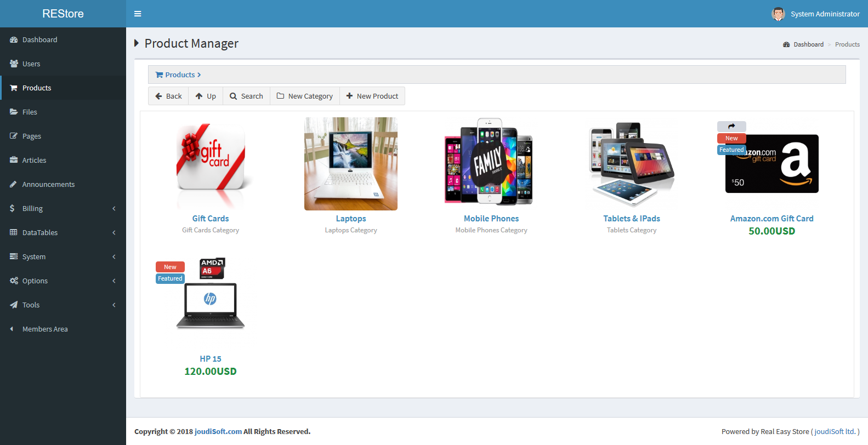The height and width of the screenshot is (445, 868).
Task: Open the Users menu item
Action: click(63, 64)
